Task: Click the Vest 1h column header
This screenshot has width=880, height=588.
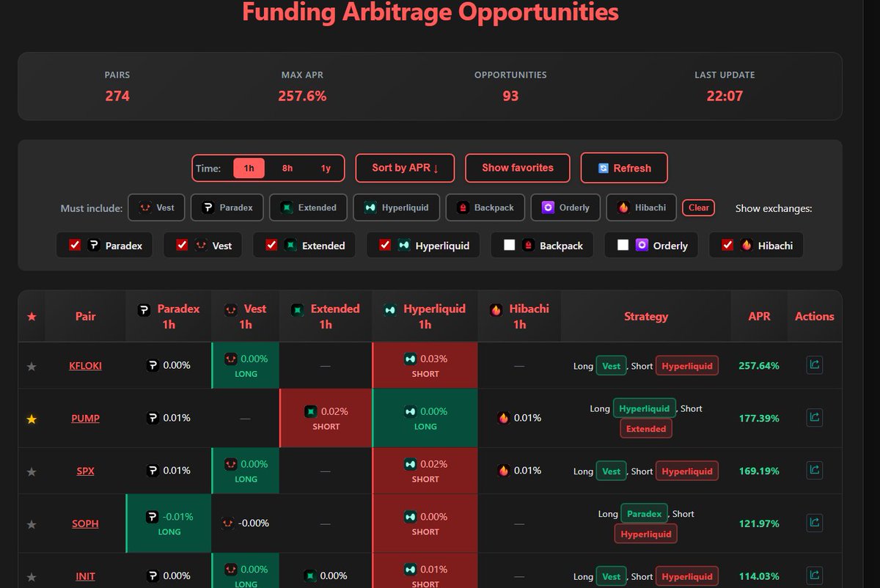Action: pos(246,317)
